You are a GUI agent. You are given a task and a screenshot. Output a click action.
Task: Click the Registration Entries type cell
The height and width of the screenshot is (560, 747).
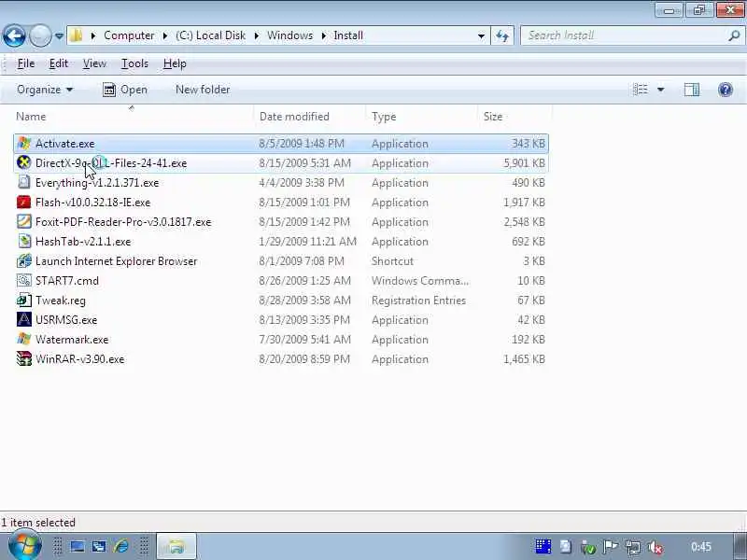tap(418, 301)
